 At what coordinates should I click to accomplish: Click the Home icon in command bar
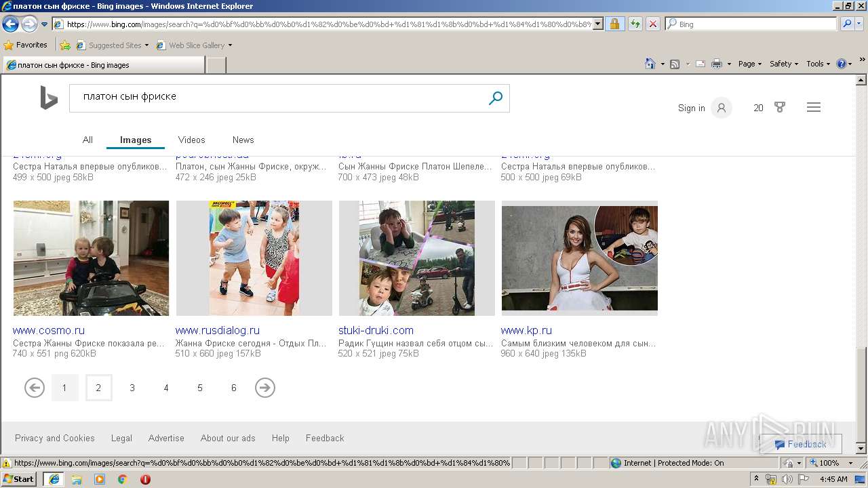pyautogui.click(x=650, y=64)
